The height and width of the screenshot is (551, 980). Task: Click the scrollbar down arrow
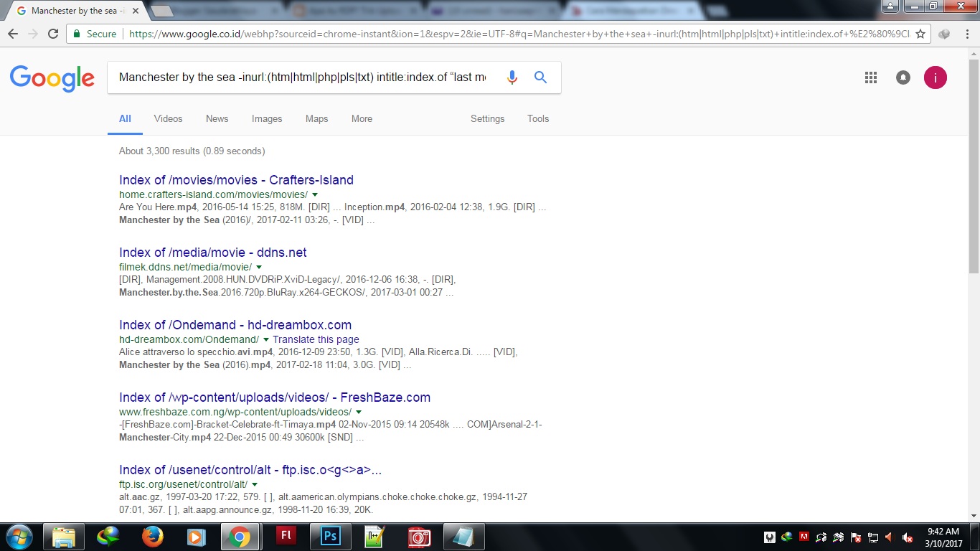(x=974, y=515)
